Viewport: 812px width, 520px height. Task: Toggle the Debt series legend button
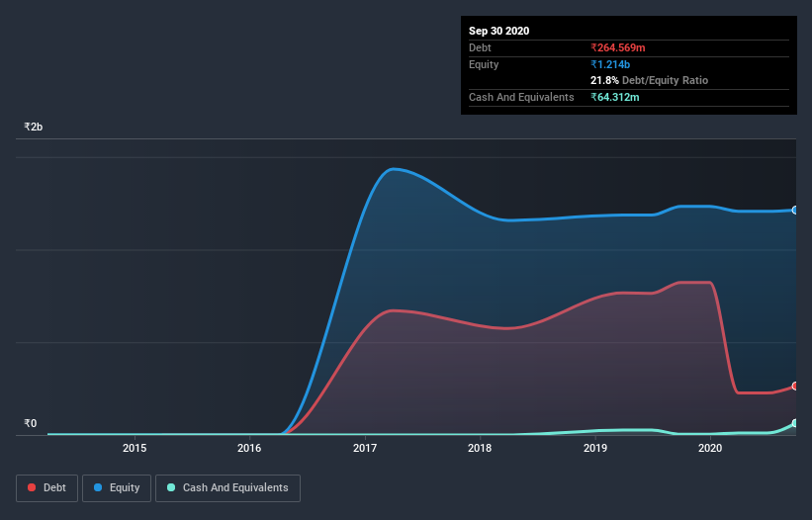click(46, 488)
